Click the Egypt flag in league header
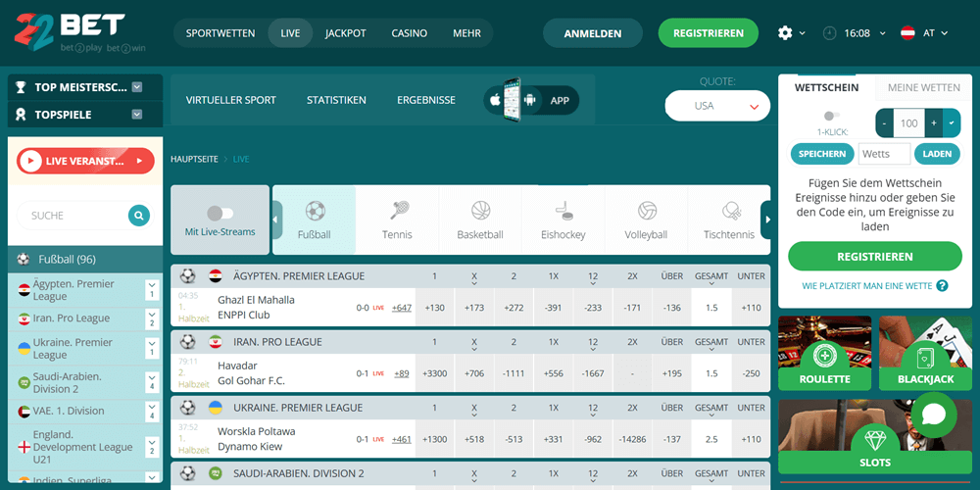 tap(216, 276)
